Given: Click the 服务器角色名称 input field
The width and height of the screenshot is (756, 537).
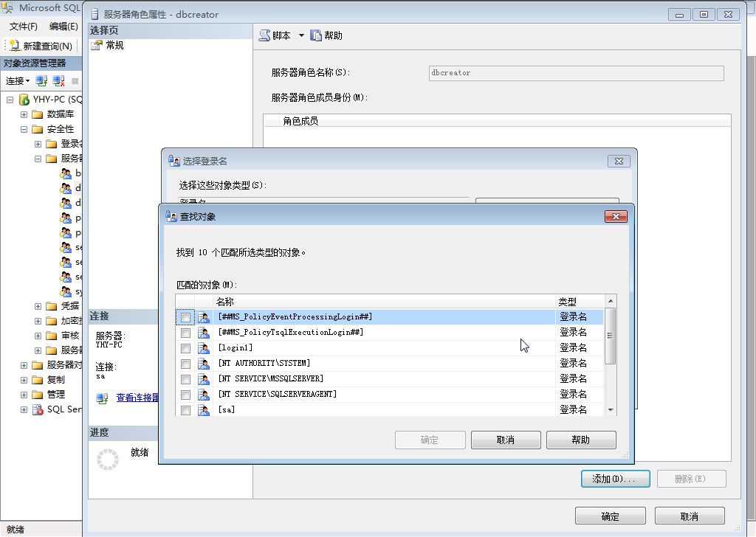Looking at the screenshot, I should pos(576,73).
